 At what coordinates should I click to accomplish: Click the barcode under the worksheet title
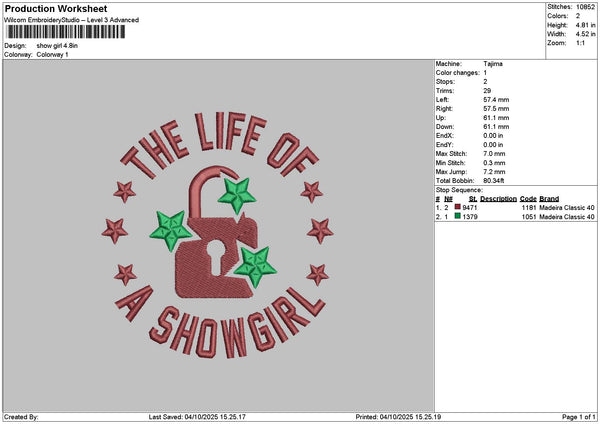pos(66,32)
